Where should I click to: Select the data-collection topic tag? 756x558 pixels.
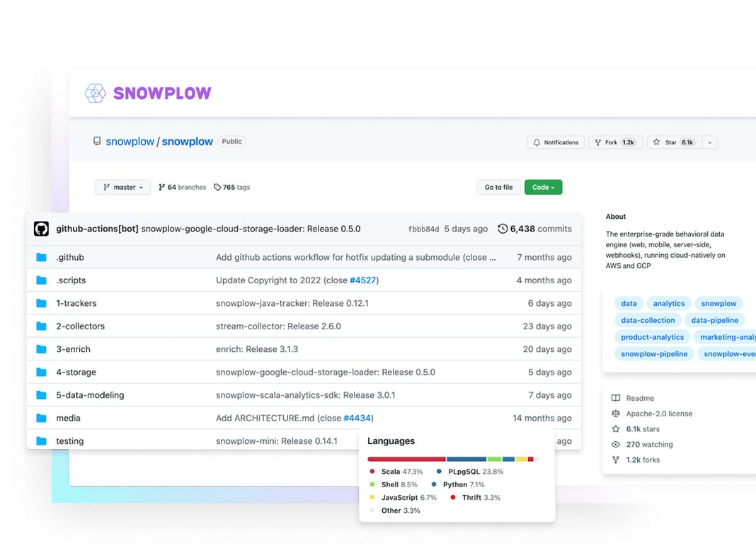(x=648, y=320)
